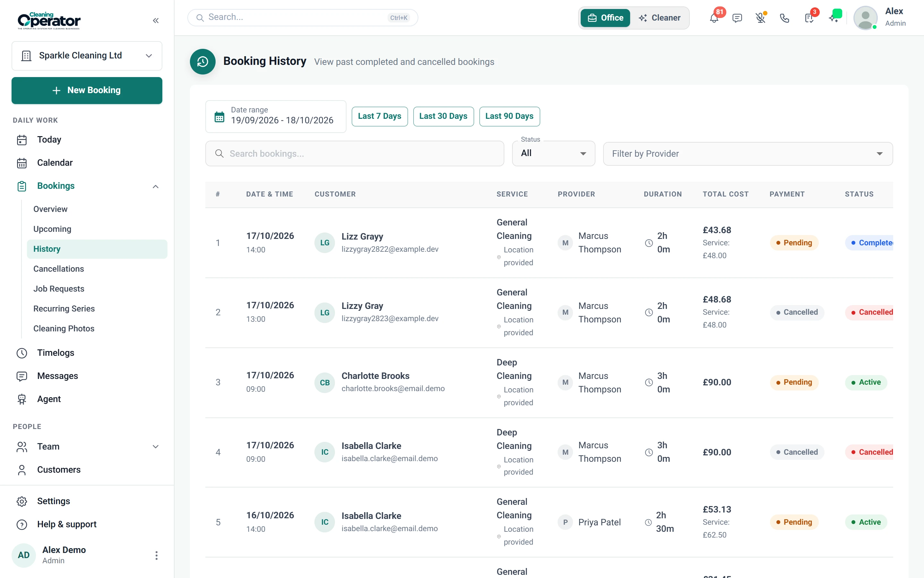Viewport: 924px width, 578px height.
Task: Open the Status filter dropdown
Action: pyautogui.click(x=553, y=154)
